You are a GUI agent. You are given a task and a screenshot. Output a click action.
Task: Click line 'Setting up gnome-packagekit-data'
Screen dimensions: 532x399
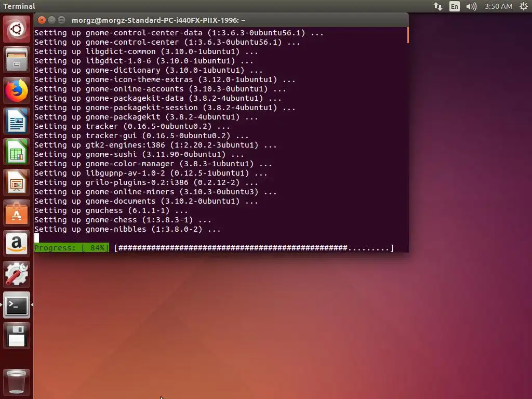[158, 98]
